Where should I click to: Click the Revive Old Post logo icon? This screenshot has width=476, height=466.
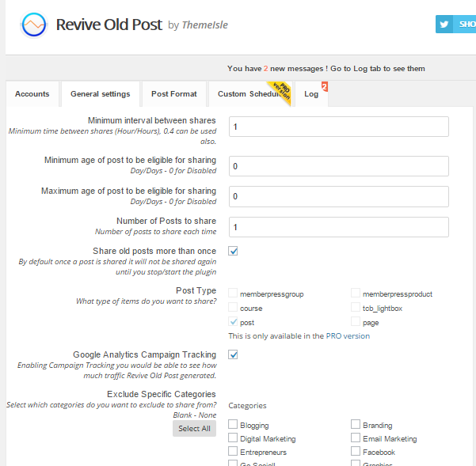(34, 25)
